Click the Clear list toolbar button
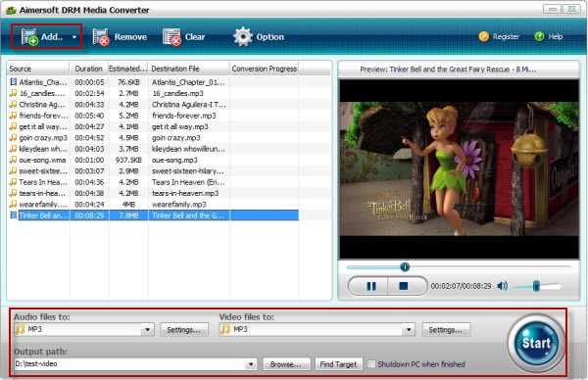The height and width of the screenshot is (380, 588). tap(184, 36)
